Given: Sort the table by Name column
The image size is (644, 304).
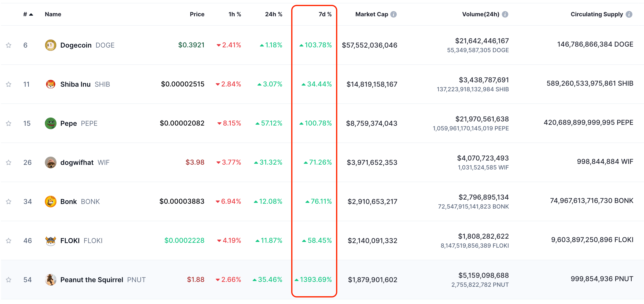Looking at the screenshot, I should [x=53, y=14].
